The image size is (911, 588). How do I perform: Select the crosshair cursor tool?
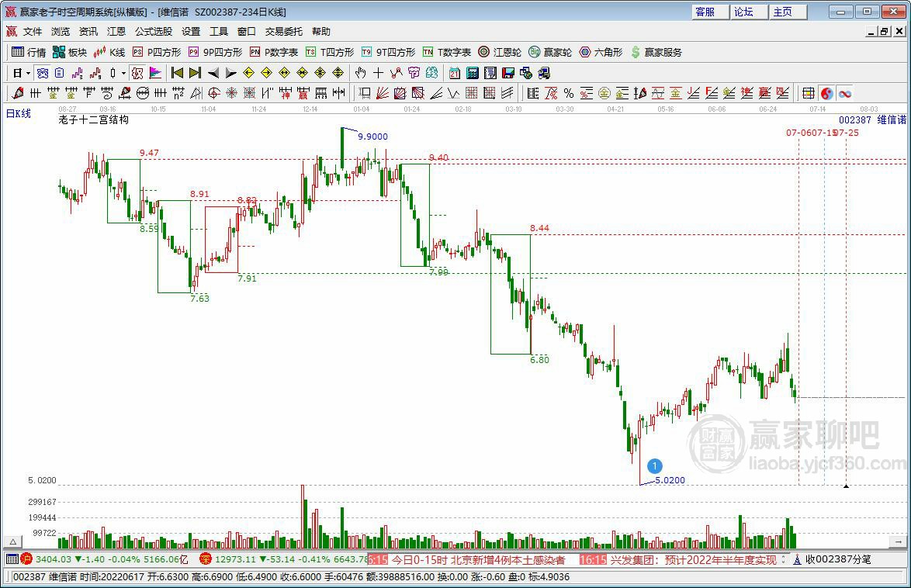click(378, 73)
